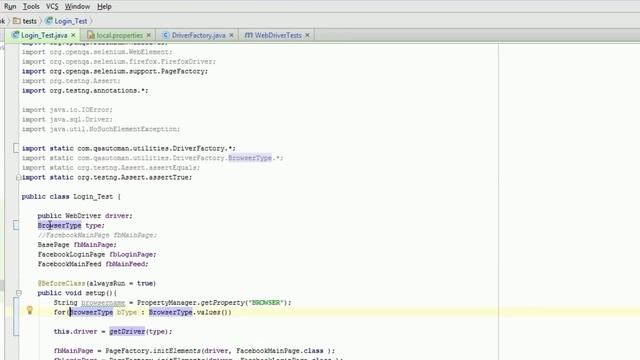Click 'import static org.testng.Assert.assertTrue;' line
640x360 pixels.
(107, 178)
